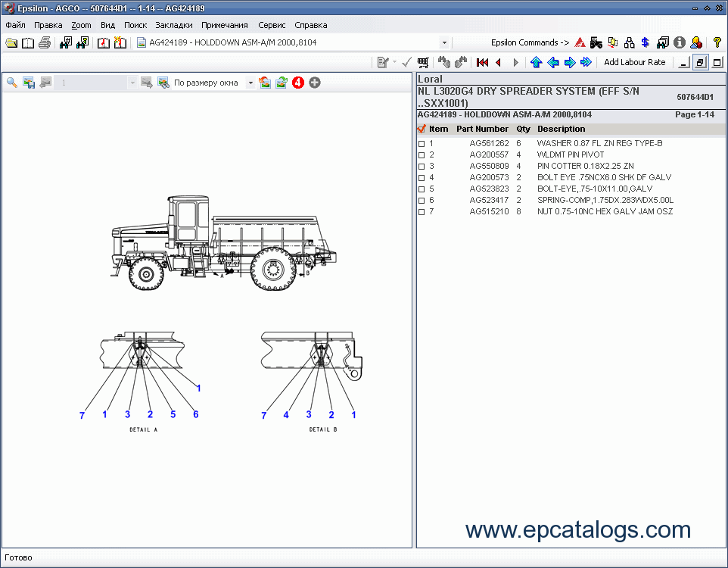Print using the printer icon
The height and width of the screenshot is (568, 728).
45,42
